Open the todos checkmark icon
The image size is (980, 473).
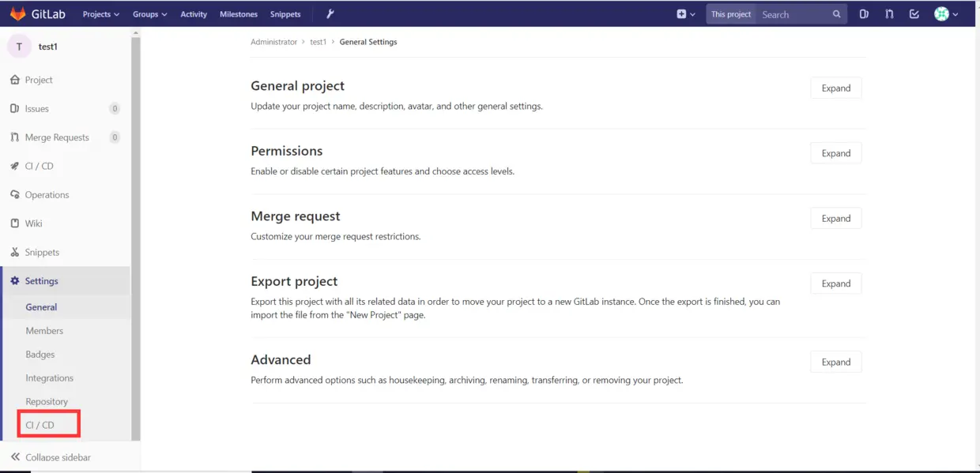click(x=914, y=14)
